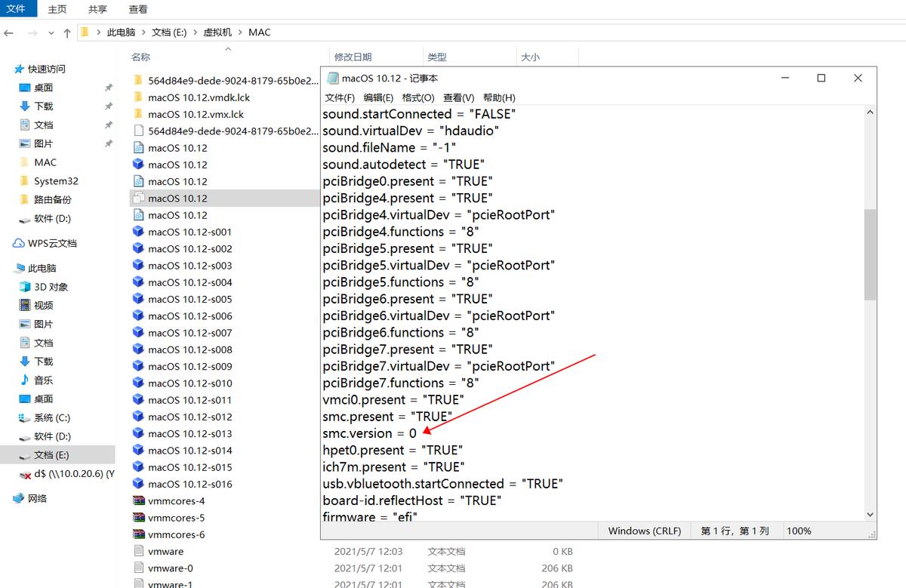The image size is (906, 588).
Task: Click Notepad's scrollbar down arrow
Action: point(868,514)
